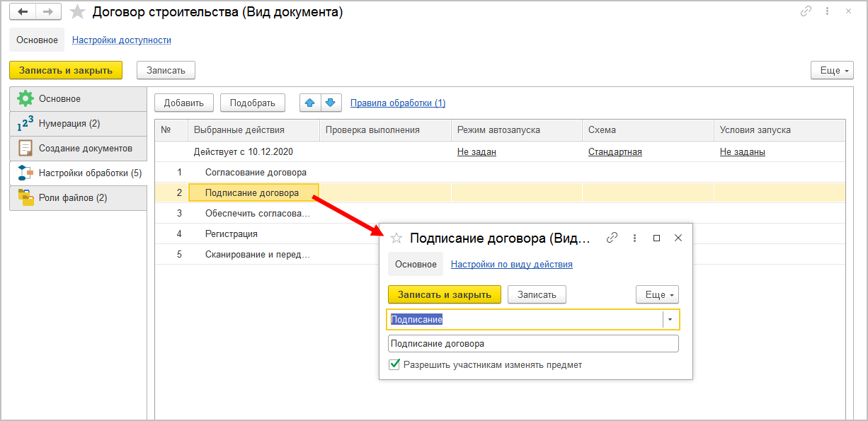Click the forward navigation arrow
This screenshot has width=868, height=421.
pyautogui.click(x=48, y=11)
